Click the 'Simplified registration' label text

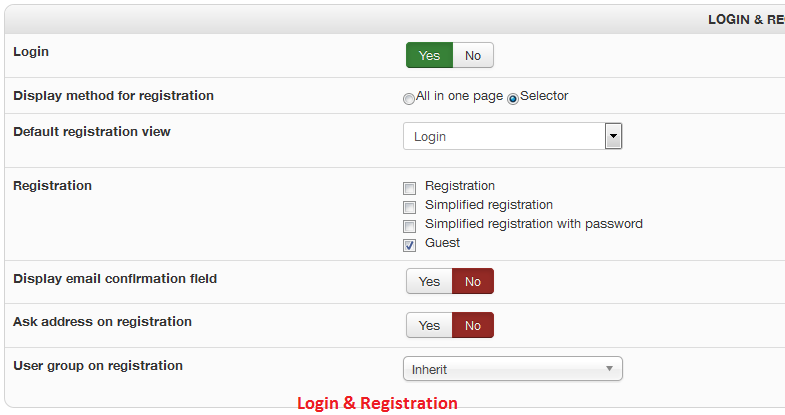point(488,205)
